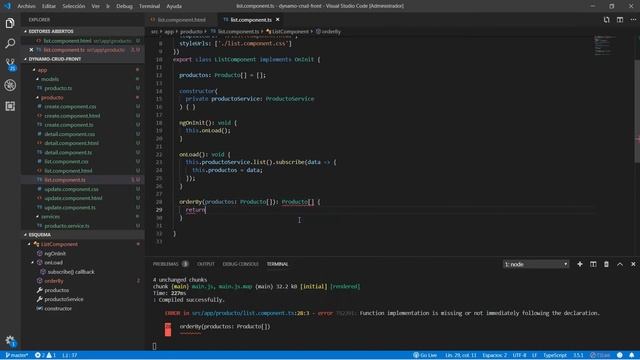640x360 pixels.
Task: Close list.component.ts in open editors list
Action: (x=31, y=50)
